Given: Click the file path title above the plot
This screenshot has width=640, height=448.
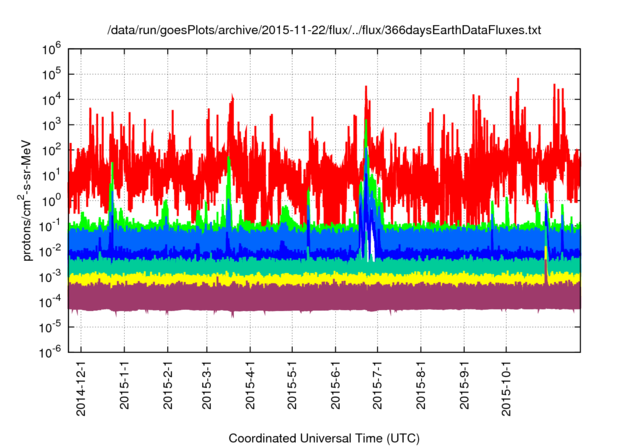Looking at the screenshot, I should (324, 31).
